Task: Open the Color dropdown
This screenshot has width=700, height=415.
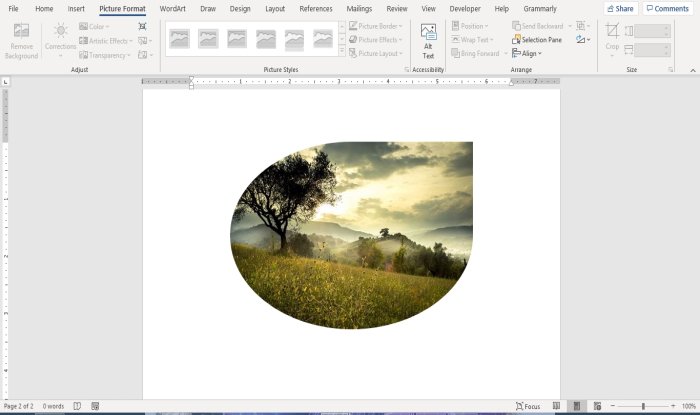Action: 94,27
